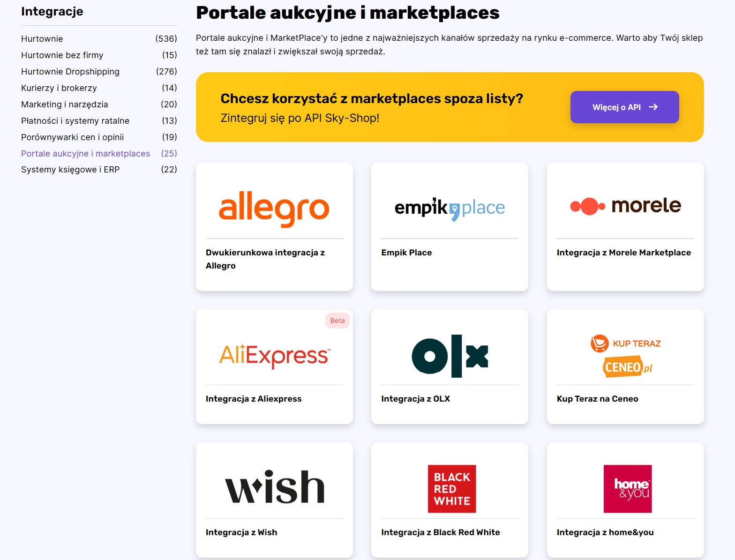
Task: Open the Empik Place logo image
Action: click(450, 208)
